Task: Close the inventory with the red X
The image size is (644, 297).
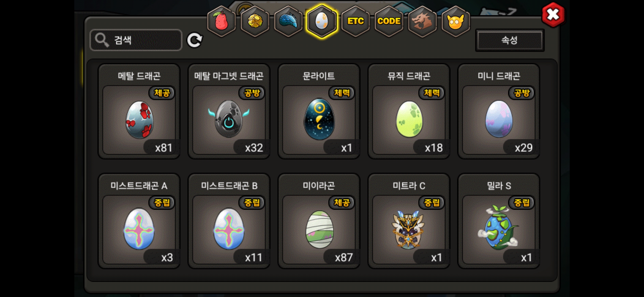Action: pos(553,15)
